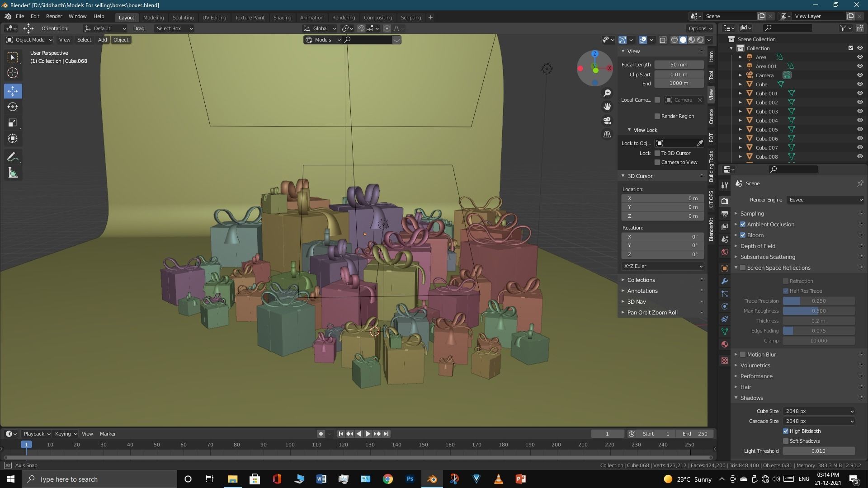Screen dimensions: 868x488
Task: Toggle X-ray display icon
Action: [x=663, y=40]
